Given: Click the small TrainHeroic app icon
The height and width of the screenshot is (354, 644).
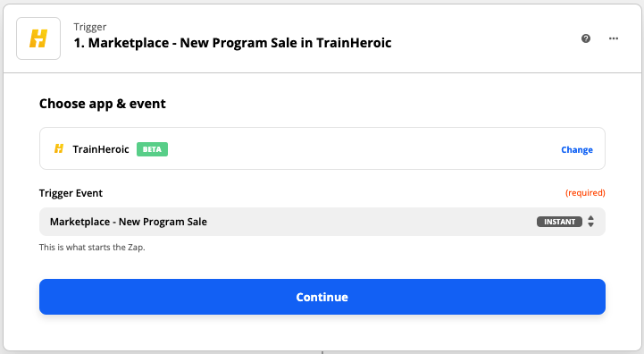Looking at the screenshot, I should tap(59, 148).
